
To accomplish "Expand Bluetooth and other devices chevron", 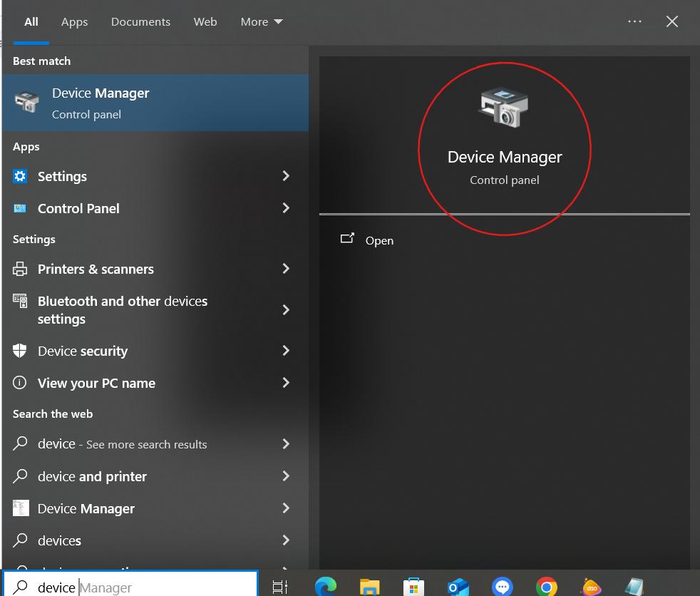I will click(x=286, y=309).
